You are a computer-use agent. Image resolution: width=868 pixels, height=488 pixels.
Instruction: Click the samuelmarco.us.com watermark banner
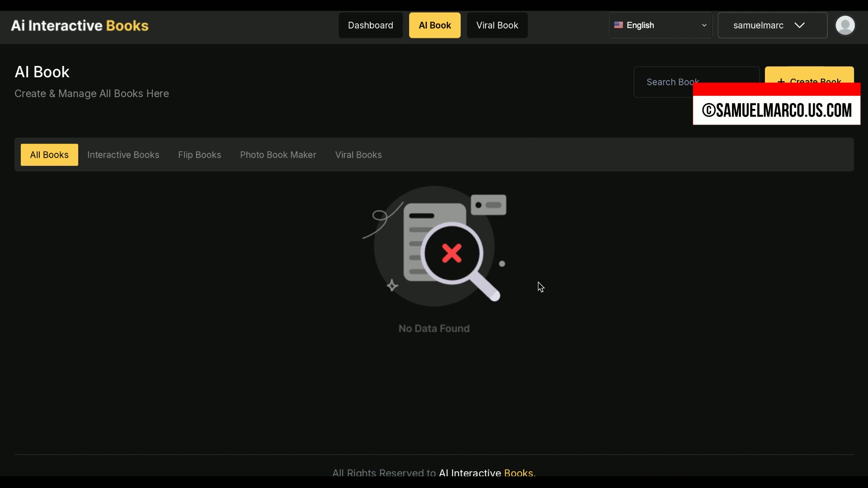[776, 110]
